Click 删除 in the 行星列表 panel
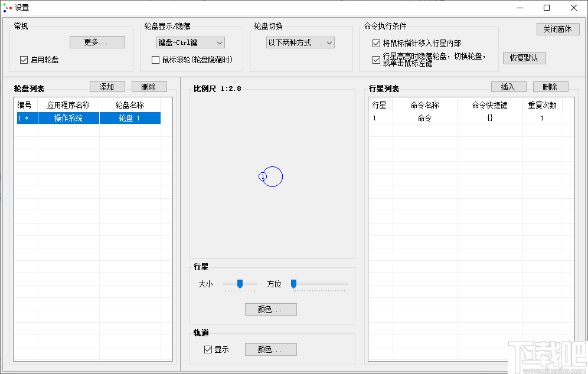 pos(550,86)
